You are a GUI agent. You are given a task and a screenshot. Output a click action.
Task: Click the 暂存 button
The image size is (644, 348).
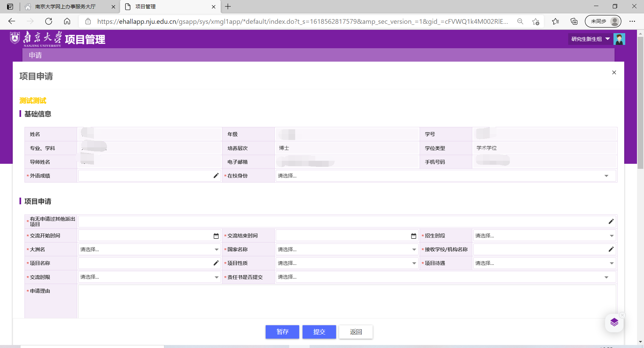coord(282,332)
